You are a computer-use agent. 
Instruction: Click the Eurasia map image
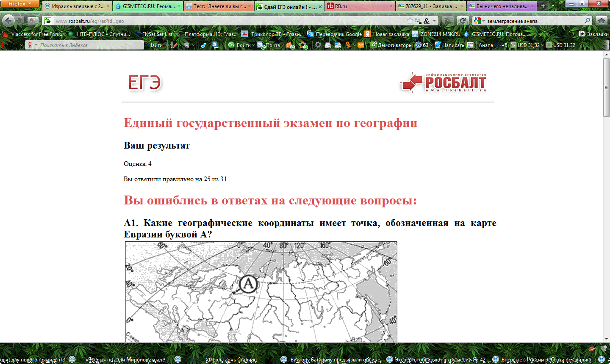coord(261,292)
